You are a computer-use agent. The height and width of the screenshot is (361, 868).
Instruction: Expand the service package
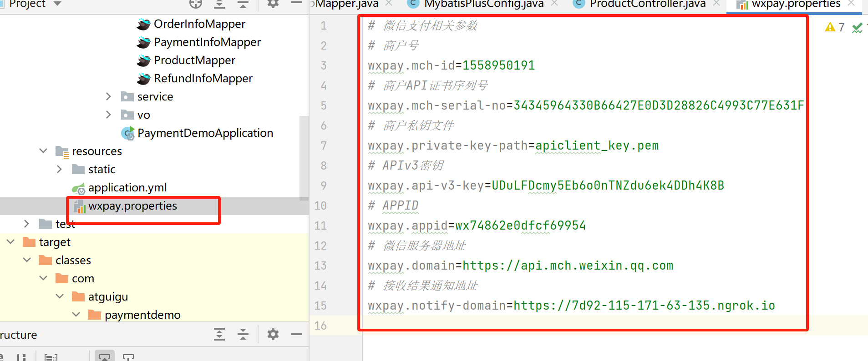pyautogui.click(x=108, y=96)
